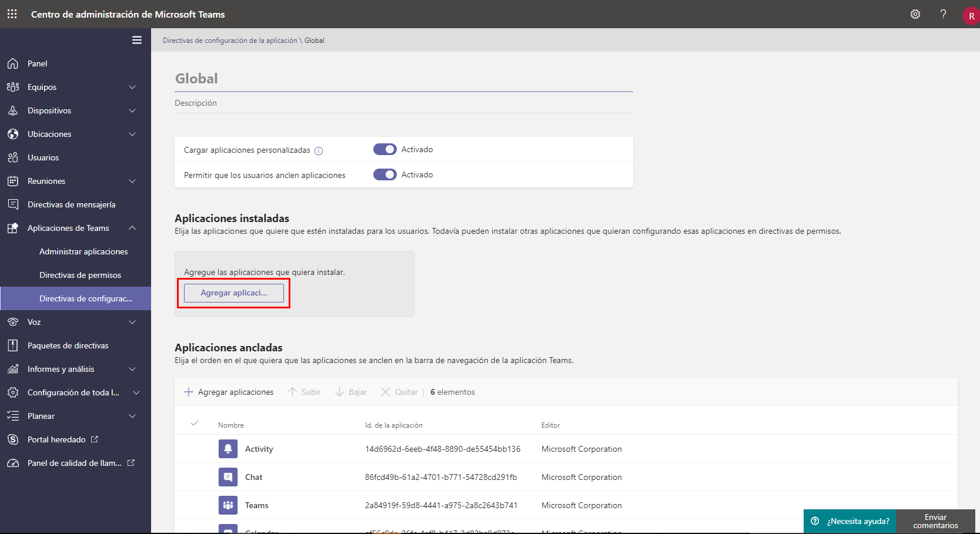This screenshot has width=980, height=534.
Task: Click the Panel home icon
Action: [13, 63]
